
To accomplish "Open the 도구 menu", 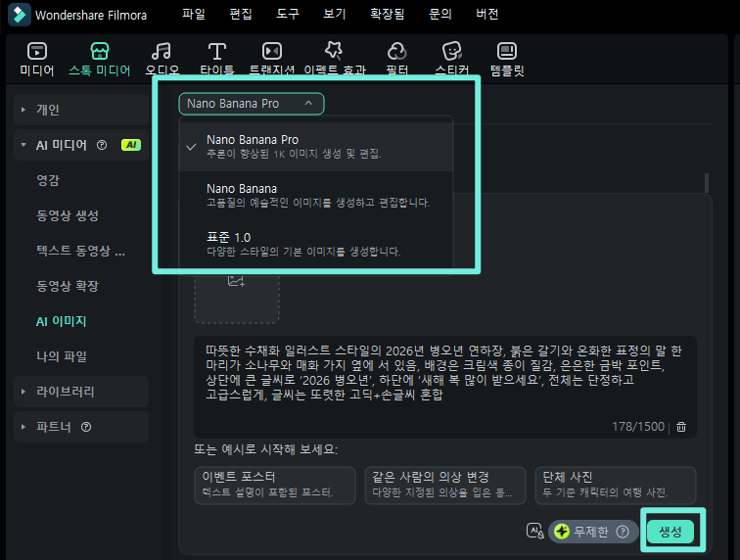I will (288, 14).
